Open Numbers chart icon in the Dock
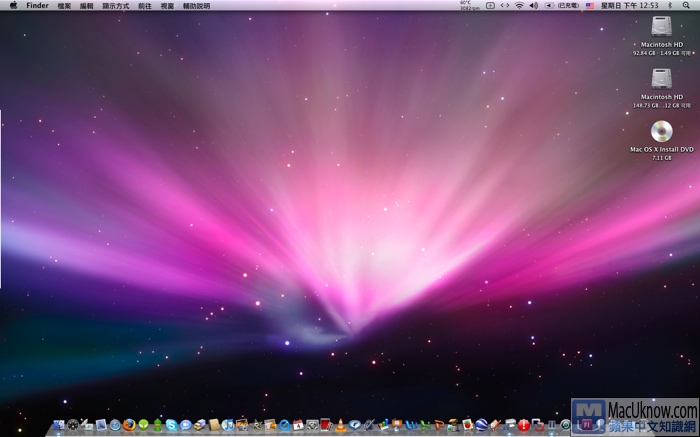 pos(383,425)
